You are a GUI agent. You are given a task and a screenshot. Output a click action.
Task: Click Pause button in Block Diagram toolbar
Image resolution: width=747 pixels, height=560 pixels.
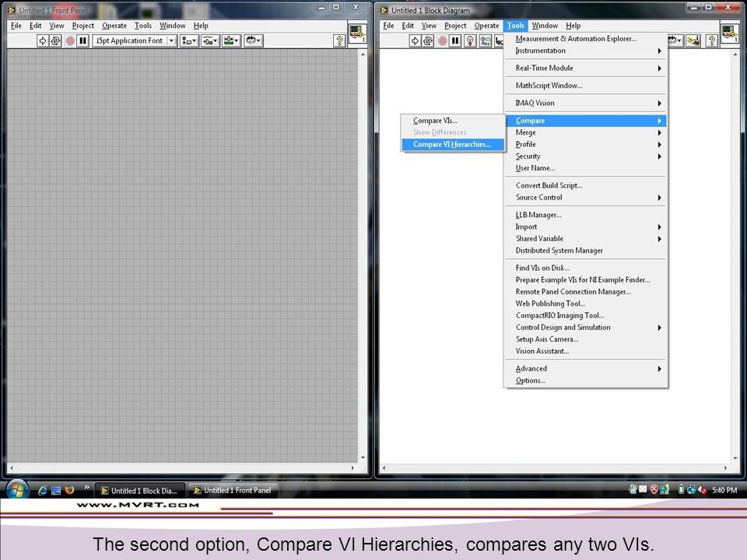[x=455, y=41]
